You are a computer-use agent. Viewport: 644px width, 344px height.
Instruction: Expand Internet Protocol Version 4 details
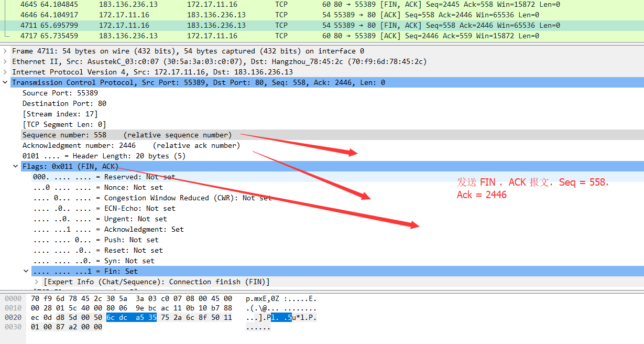[x=5, y=72]
